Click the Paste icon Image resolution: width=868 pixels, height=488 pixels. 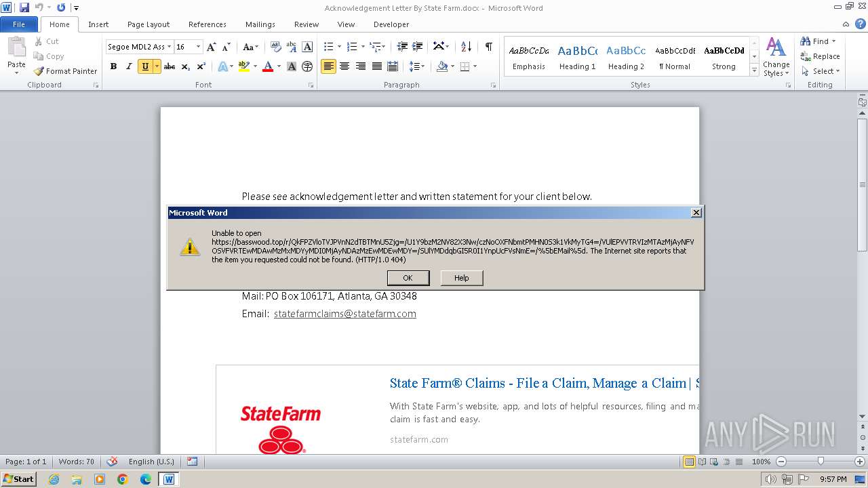(16, 47)
